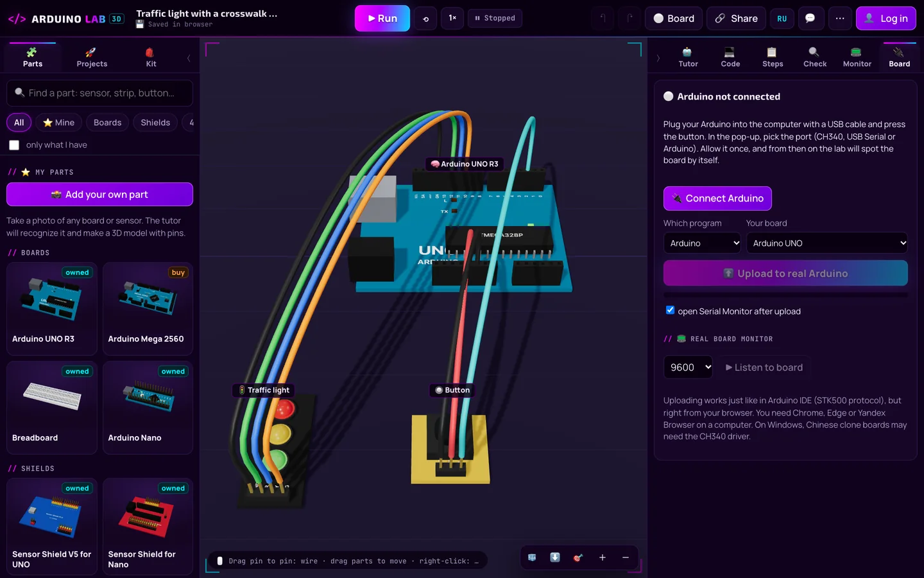Click the redo arrow in top bar
The image size is (924, 578).
(629, 19)
